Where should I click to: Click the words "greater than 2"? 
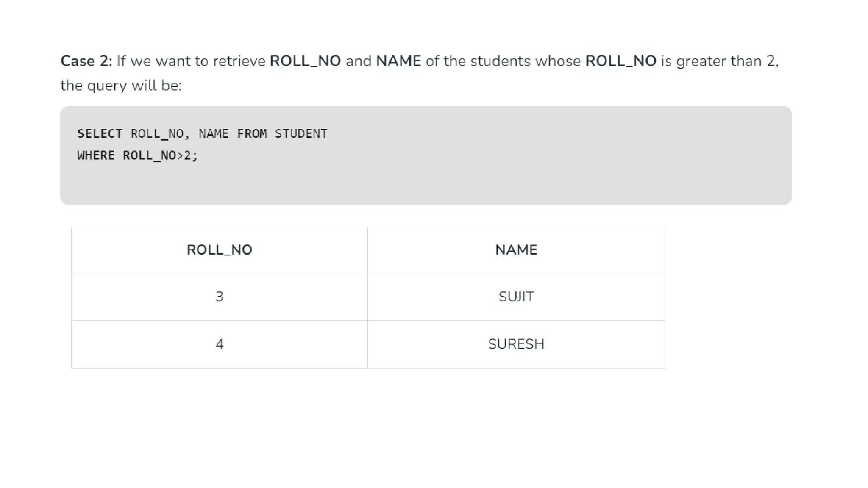(x=727, y=61)
